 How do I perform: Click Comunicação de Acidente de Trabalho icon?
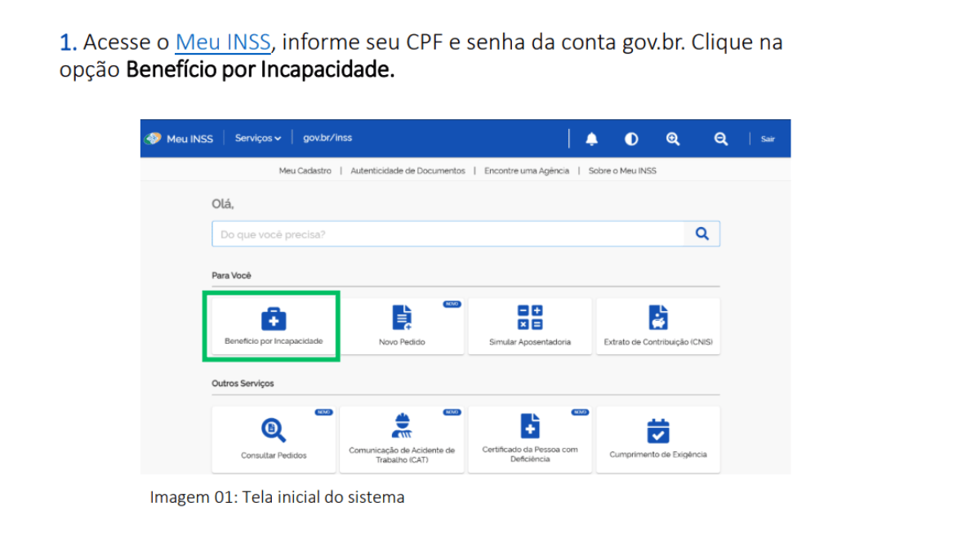(x=402, y=426)
